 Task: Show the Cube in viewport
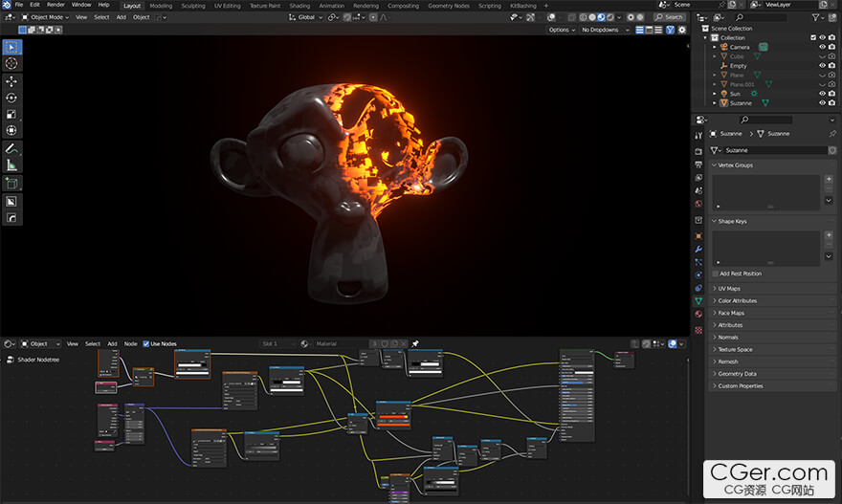(x=822, y=56)
